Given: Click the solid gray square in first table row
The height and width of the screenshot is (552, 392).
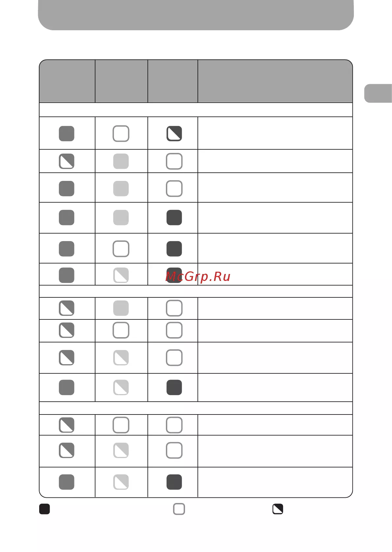Looking at the screenshot, I should 66,134.
